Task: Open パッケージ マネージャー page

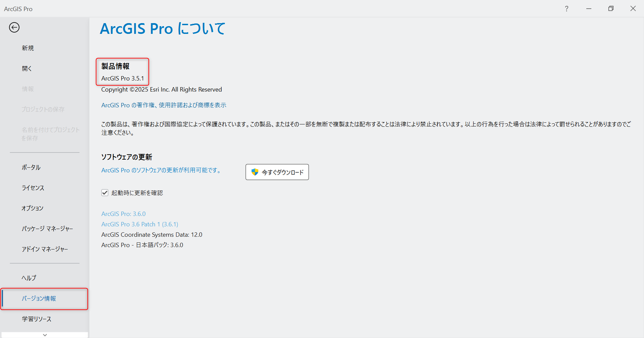Action: point(47,229)
